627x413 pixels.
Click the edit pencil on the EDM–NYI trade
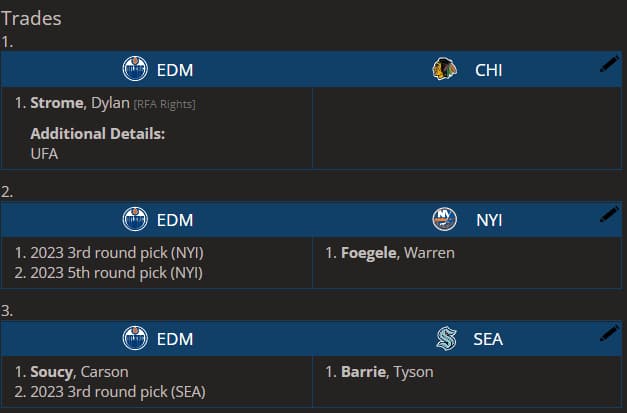pyautogui.click(x=609, y=214)
